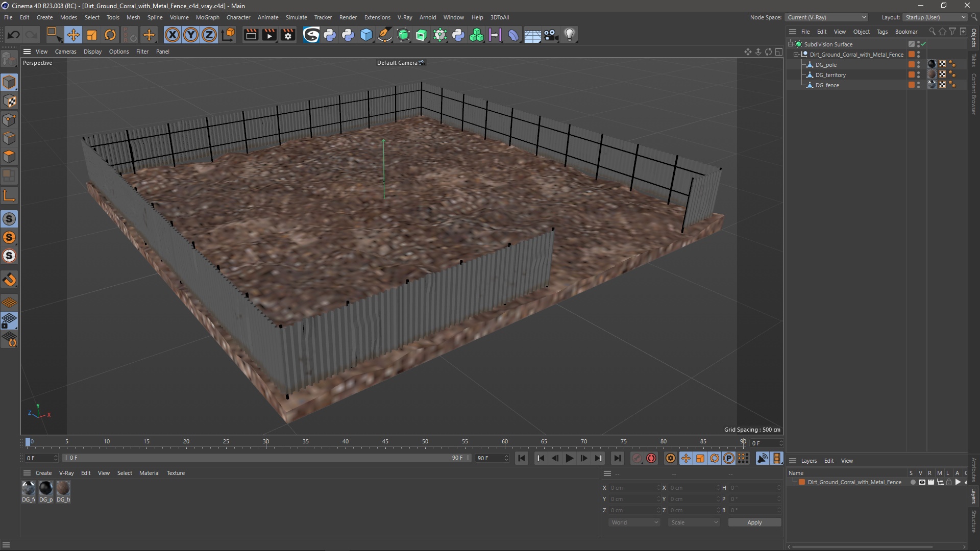Open the Node Space dropdown
980x551 pixels.
[826, 17]
